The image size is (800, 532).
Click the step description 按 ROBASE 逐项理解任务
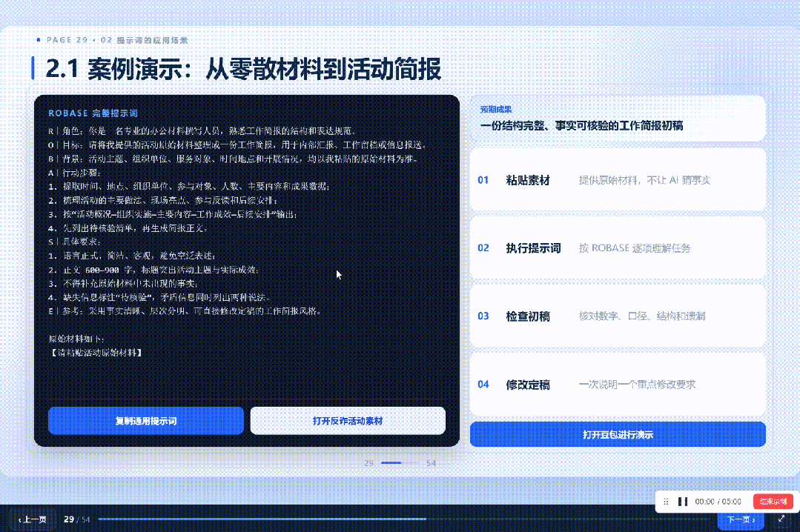point(634,248)
